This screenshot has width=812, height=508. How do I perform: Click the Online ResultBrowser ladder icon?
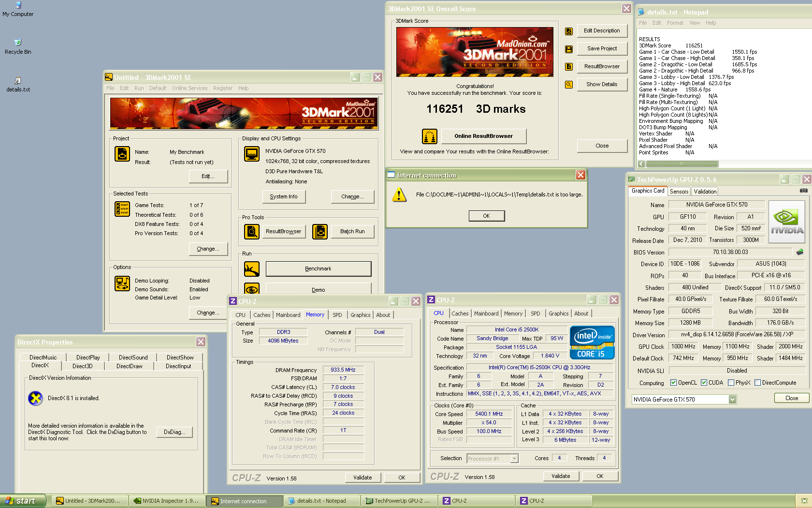tap(430, 136)
